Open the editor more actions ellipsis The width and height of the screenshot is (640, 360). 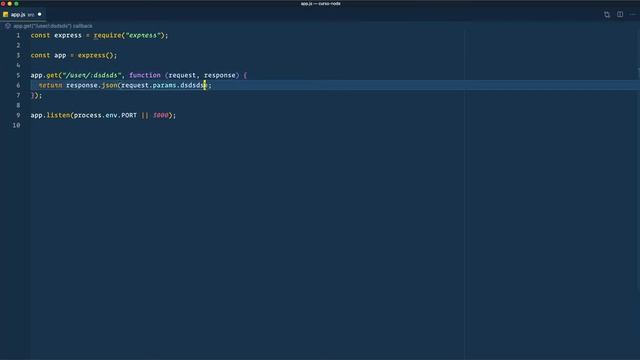pos(633,14)
